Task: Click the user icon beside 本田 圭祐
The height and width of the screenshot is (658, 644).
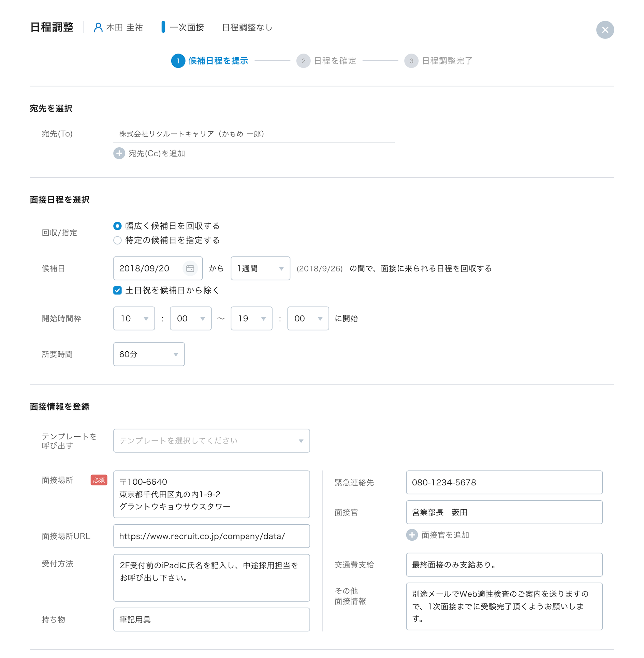Action: (98, 28)
